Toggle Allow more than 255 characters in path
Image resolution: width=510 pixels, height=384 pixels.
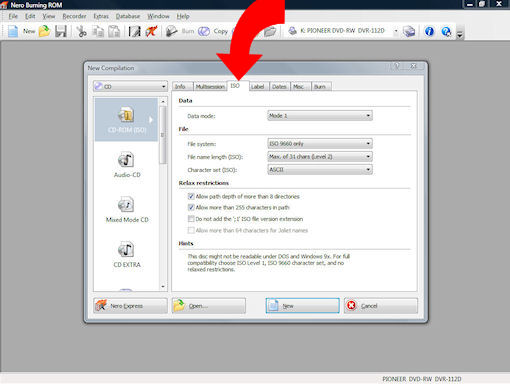(191, 207)
